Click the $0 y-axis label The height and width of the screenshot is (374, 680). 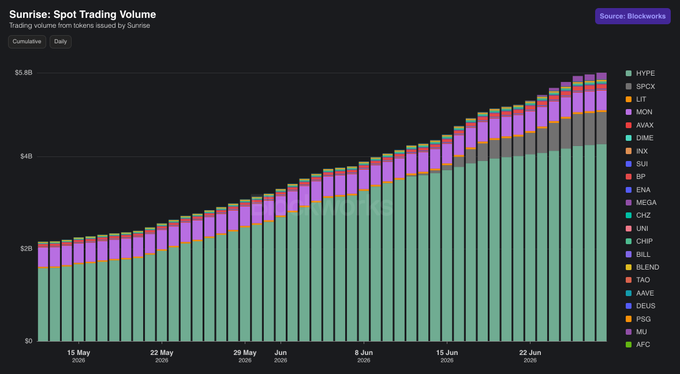[28, 341]
